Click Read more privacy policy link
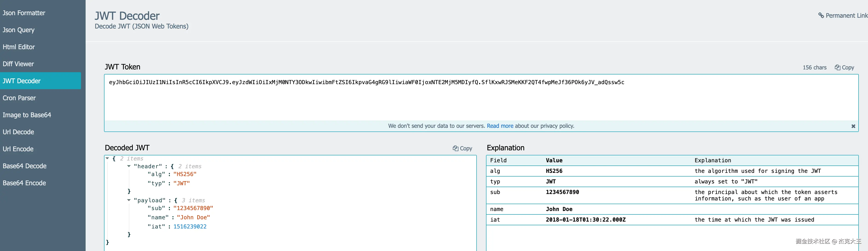The image size is (868, 251). point(500,126)
